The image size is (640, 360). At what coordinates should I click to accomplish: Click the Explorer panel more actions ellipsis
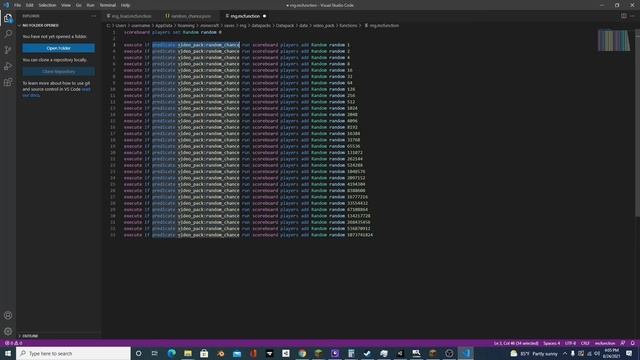[93, 16]
